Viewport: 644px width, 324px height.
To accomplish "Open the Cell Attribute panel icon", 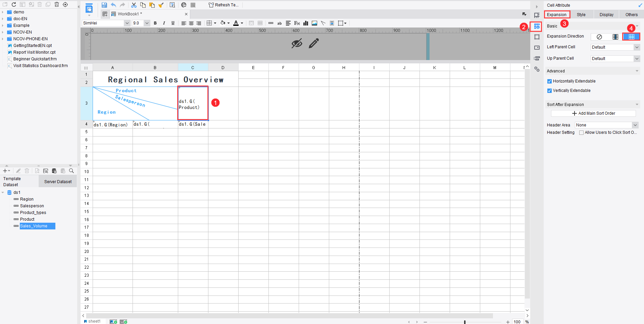I will pos(537,26).
